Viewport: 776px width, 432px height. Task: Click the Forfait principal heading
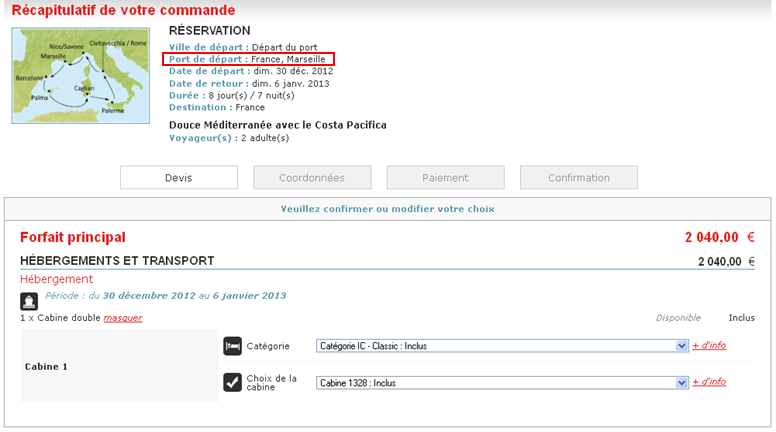(73, 237)
